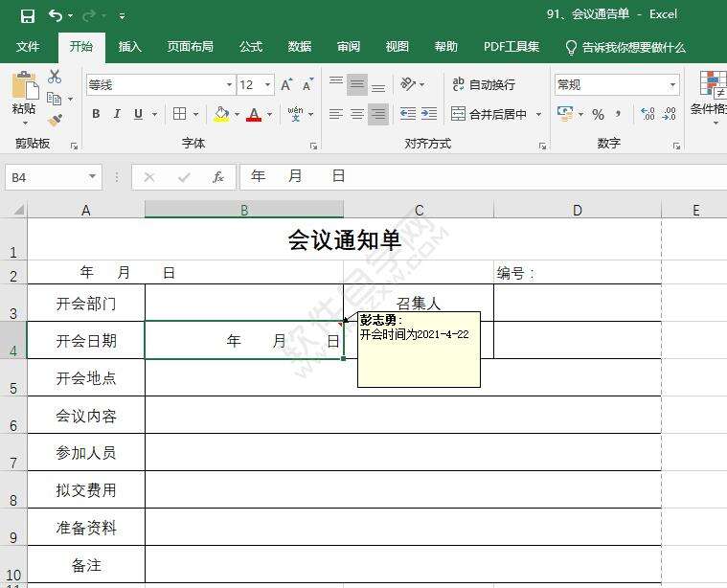The width and height of the screenshot is (727, 588).
Task: Open the PDF工具集 tab
Action: click(x=511, y=47)
